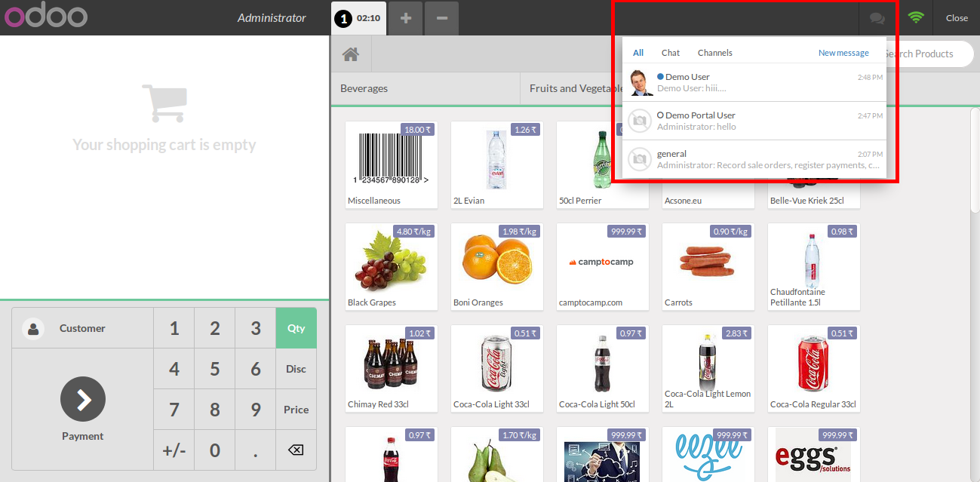
Task: Open the Demo Portal User conversation
Action: [x=754, y=121]
